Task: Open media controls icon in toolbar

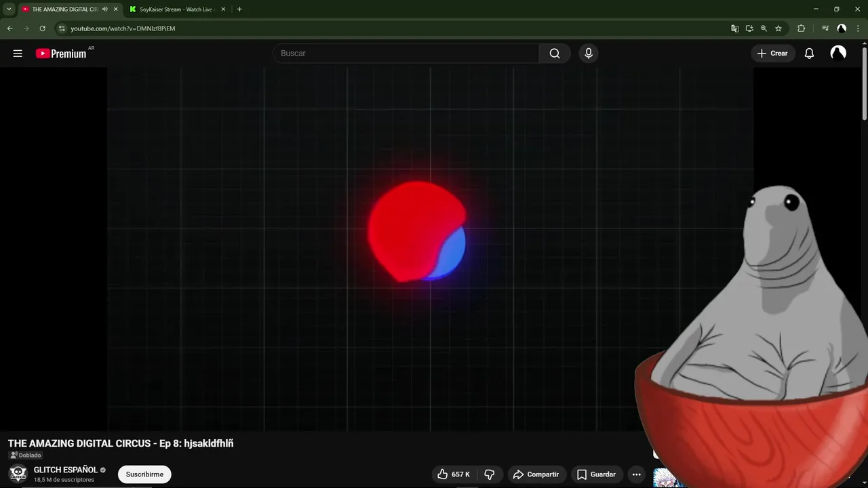Action: (825, 28)
